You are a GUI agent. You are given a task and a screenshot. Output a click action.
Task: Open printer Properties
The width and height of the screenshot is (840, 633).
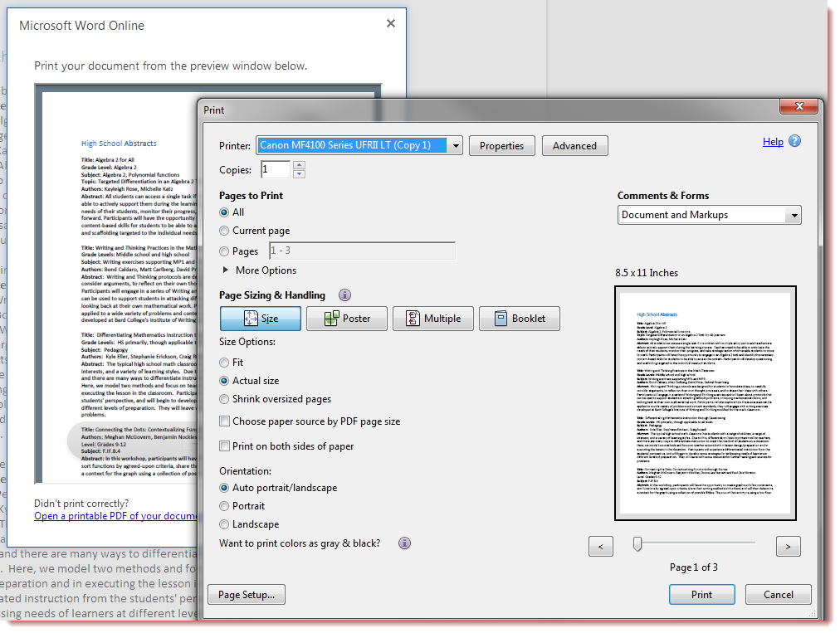pyautogui.click(x=501, y=146)
